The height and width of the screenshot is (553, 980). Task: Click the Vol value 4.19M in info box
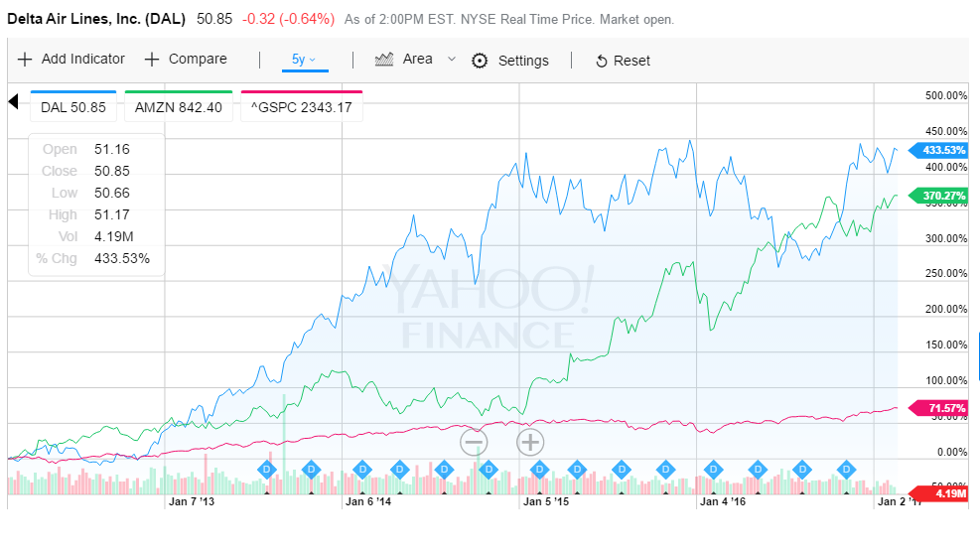tap(114, 237)
